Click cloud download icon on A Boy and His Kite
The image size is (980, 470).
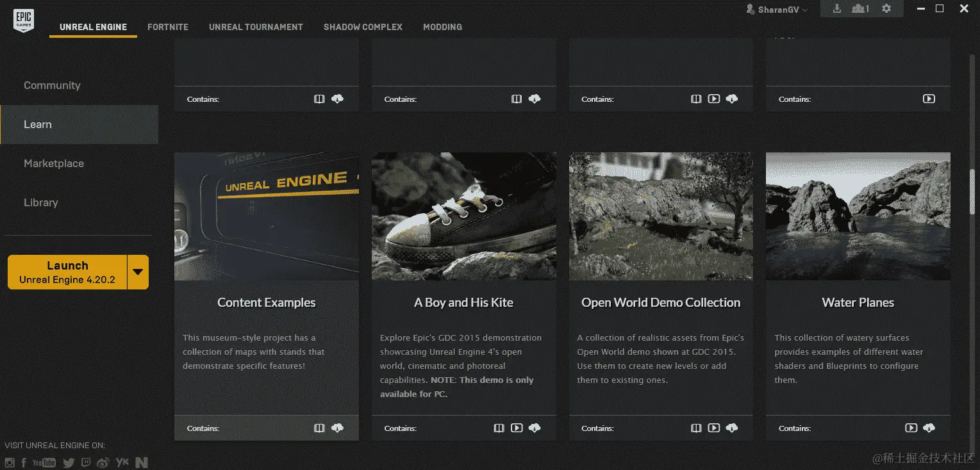[535, 428]
